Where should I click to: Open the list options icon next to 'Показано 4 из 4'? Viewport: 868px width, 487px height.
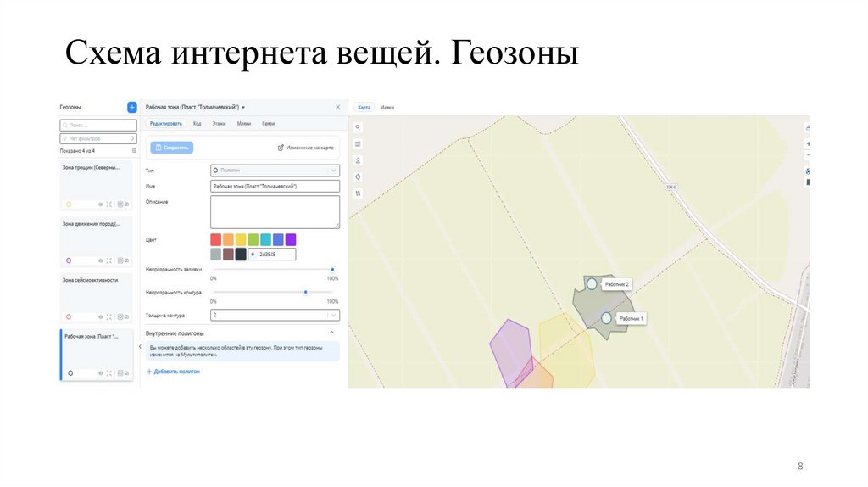134,151
